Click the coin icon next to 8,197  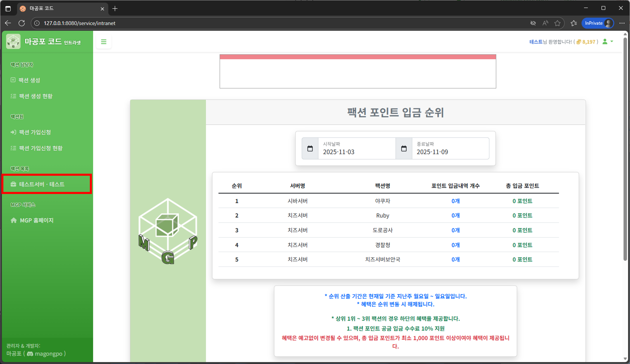click(579, 42)
